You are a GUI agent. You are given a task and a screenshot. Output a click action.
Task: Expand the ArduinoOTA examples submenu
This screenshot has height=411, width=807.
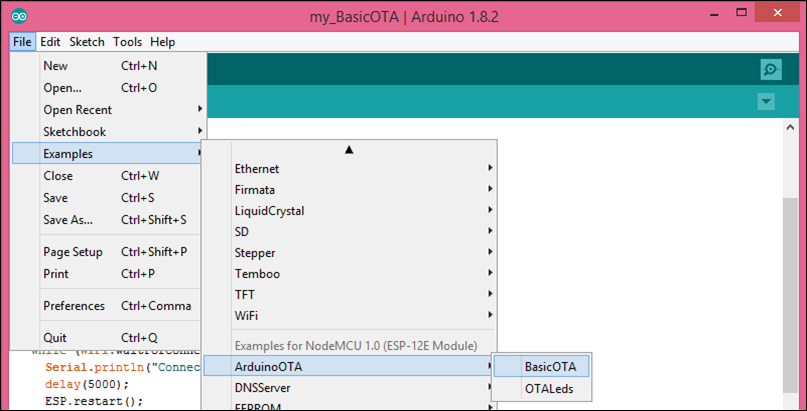pyautogui.click(x=349, y=367)
